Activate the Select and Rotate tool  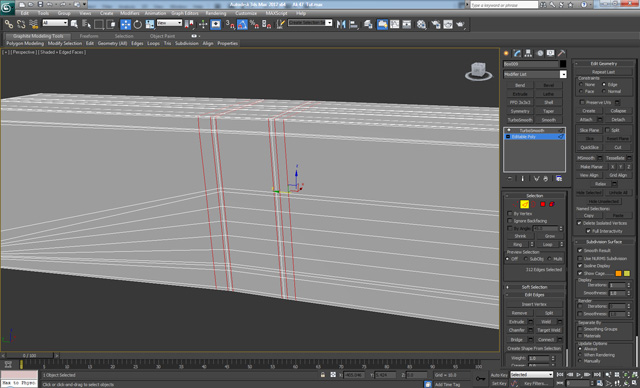(138, 24)
